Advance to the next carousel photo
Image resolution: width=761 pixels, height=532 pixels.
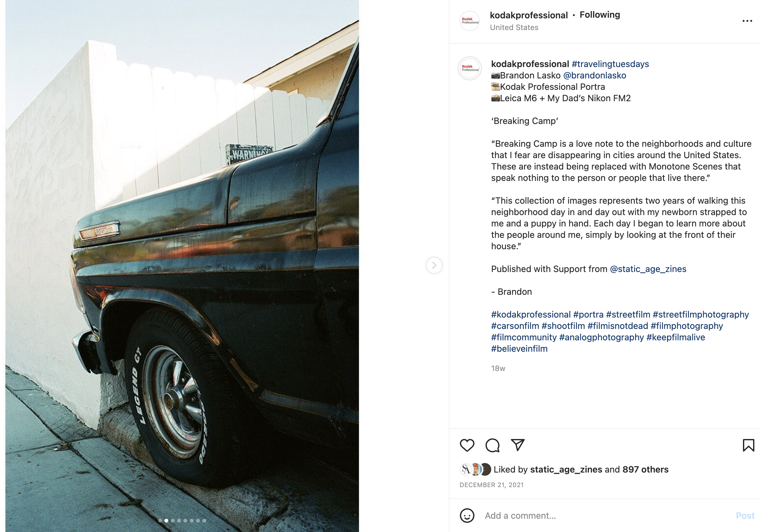click(x=434, y=265)
